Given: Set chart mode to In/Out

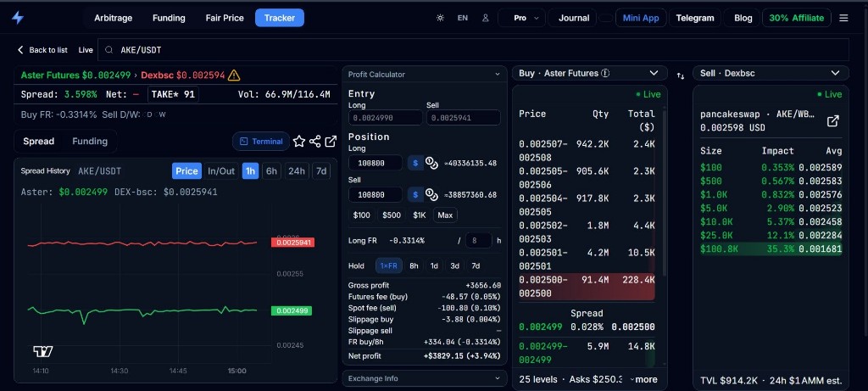Looking at the screenshot, I should (x=221, y=171).
